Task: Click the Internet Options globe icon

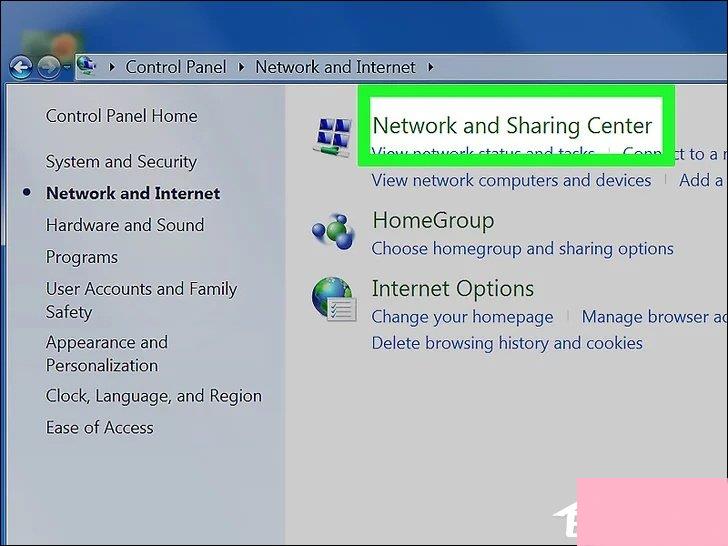Action: click(334, 299)
